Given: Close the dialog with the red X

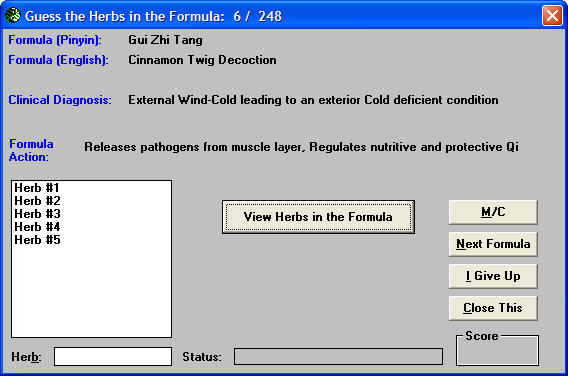Looking at the screenshot, I should pyautogui.click(x=552, y=16).
